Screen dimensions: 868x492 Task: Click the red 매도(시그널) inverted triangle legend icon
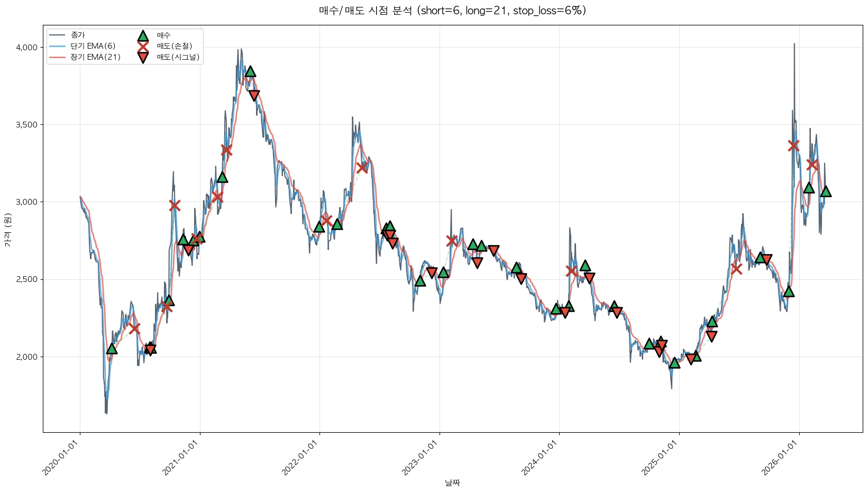(x=143, y=58)
